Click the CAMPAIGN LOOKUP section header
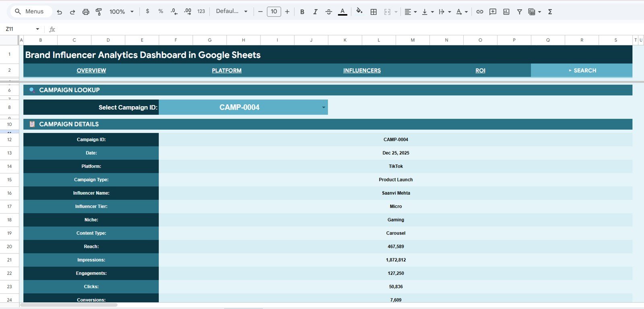 click(x=328, y=90)
